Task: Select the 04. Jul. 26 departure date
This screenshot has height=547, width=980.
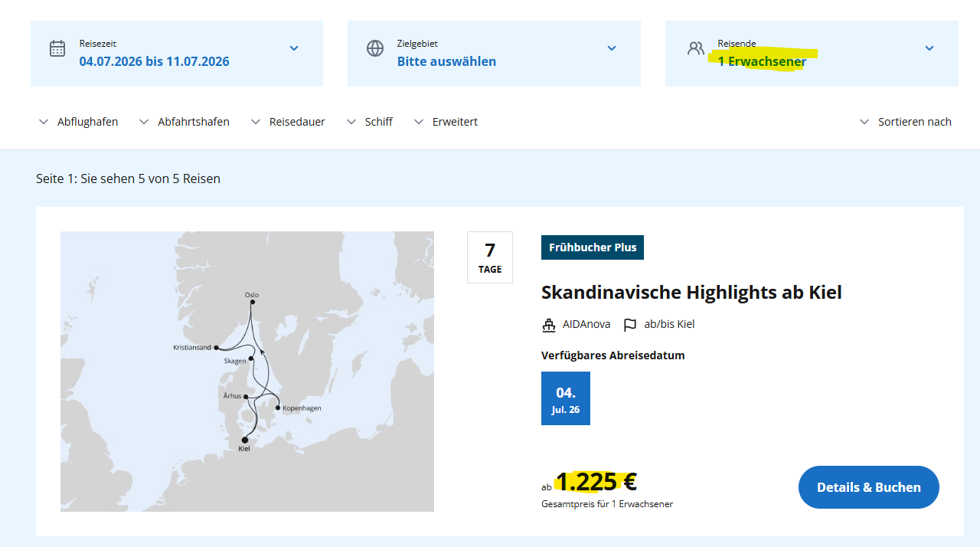Action: point(566,398)
